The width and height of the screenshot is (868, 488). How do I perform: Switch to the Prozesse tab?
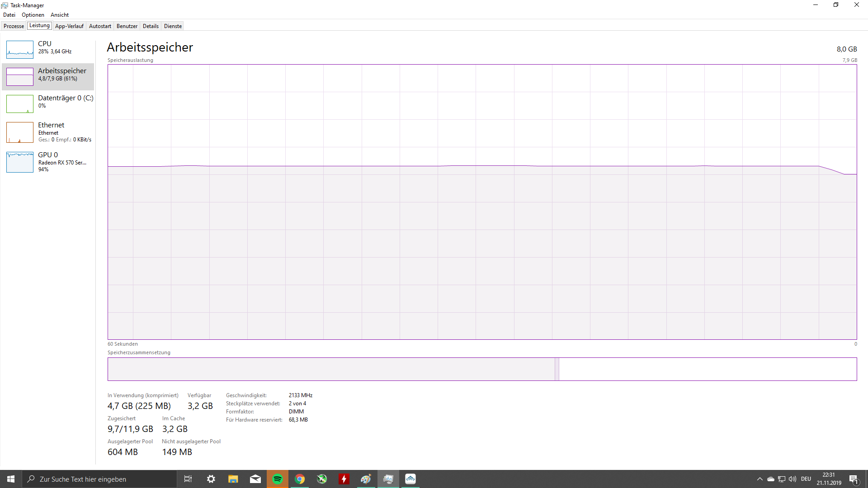[14, 26]
